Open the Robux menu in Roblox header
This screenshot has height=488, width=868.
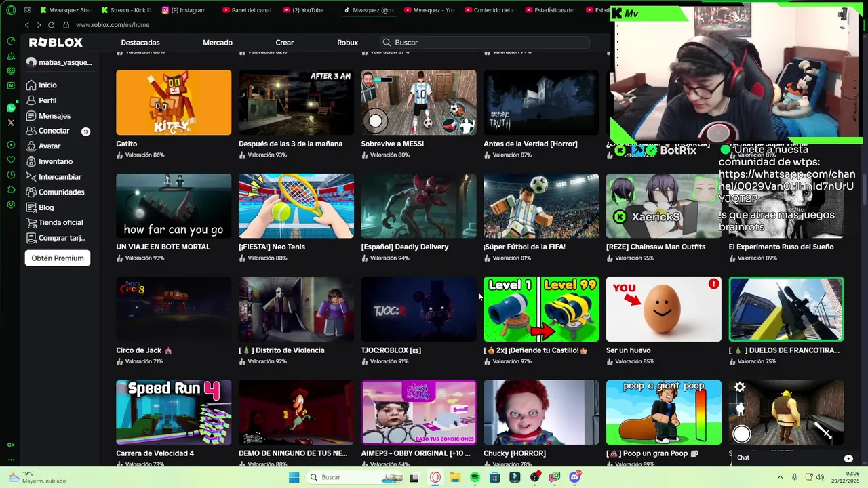tap(347, 43)
